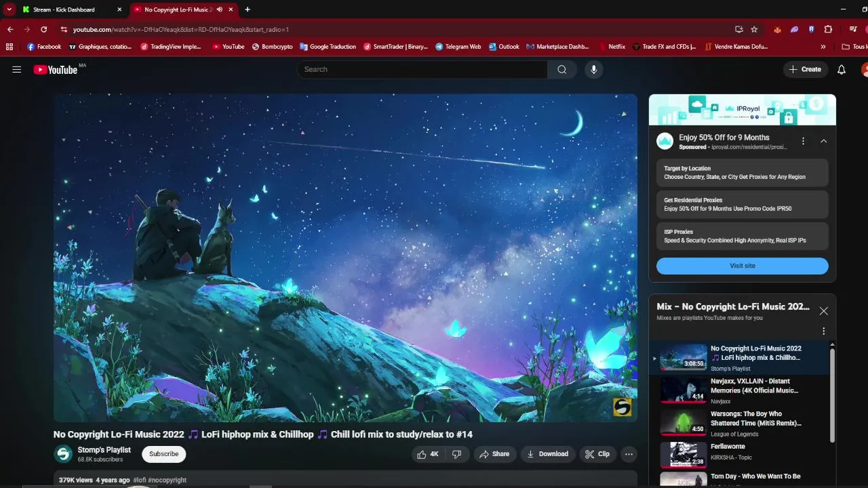Viewport: 868px width, 488px height.
Task: Mute the tab via its speaker icon
Action: [x=220, y=9]
